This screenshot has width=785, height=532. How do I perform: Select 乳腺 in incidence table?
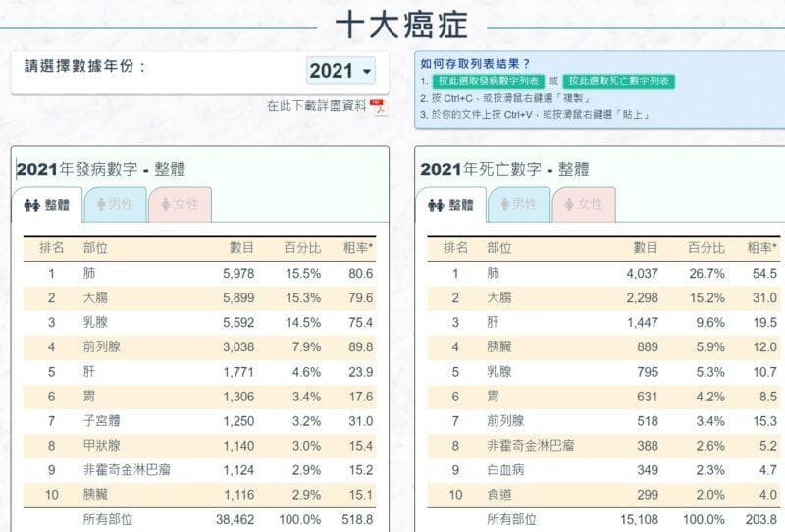coord(95,322)
